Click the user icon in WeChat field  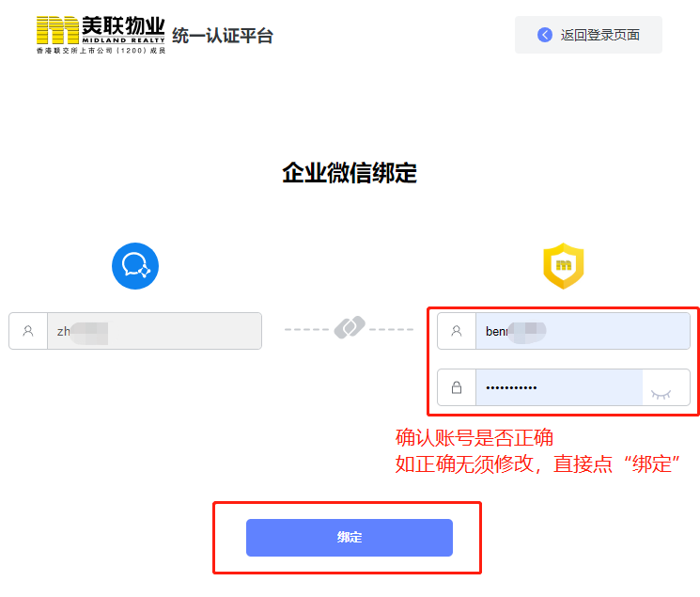(28, 331)
